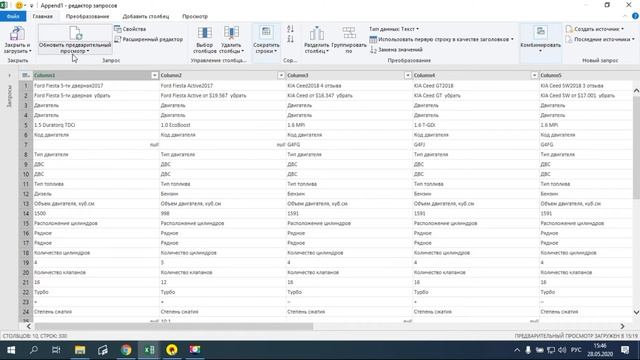The height and width of the screenshot is (360, 640).
Task: Click the Excel taskbar icon
Action: tap(149, 350)
